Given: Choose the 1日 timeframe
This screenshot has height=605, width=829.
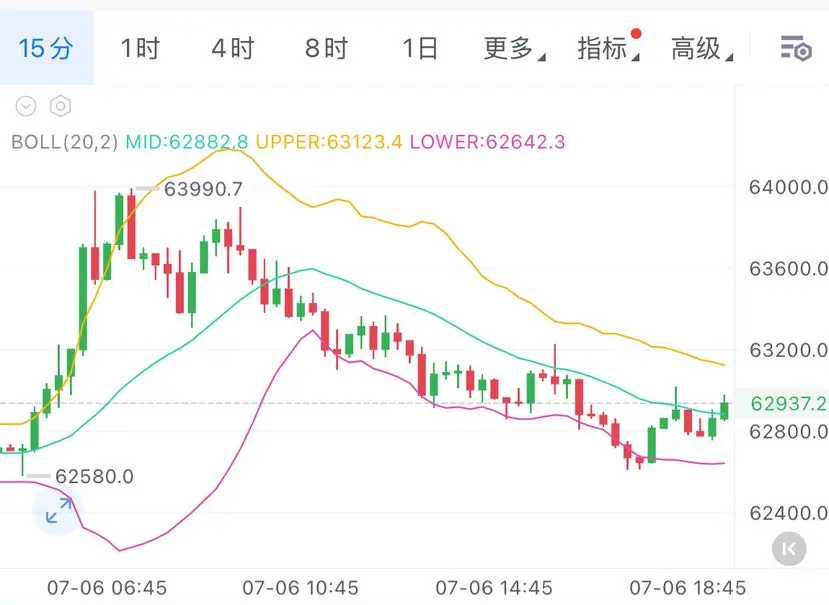Looking at the screenshot, I should point(420,48).
